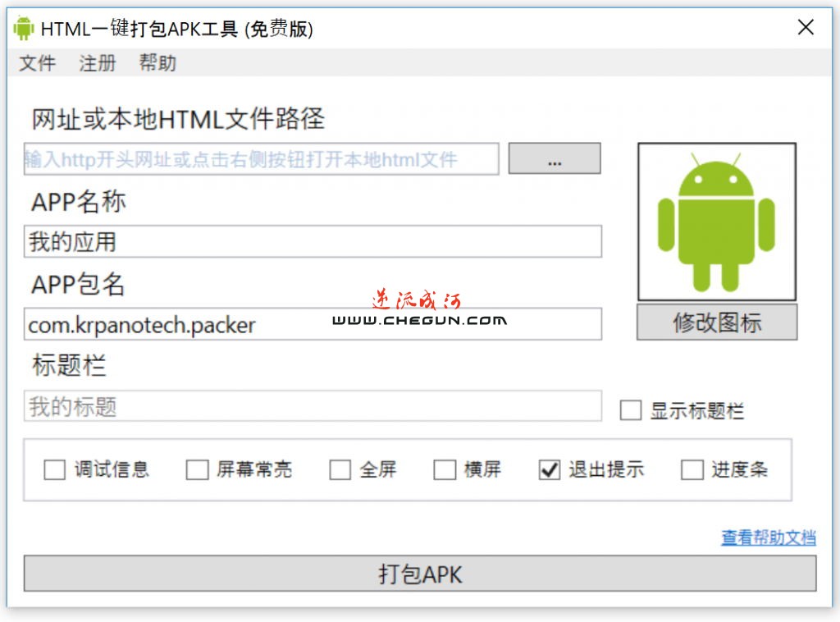Enable the 进度条 checkbox
The image size is (840, 622).
coord(692,470)
